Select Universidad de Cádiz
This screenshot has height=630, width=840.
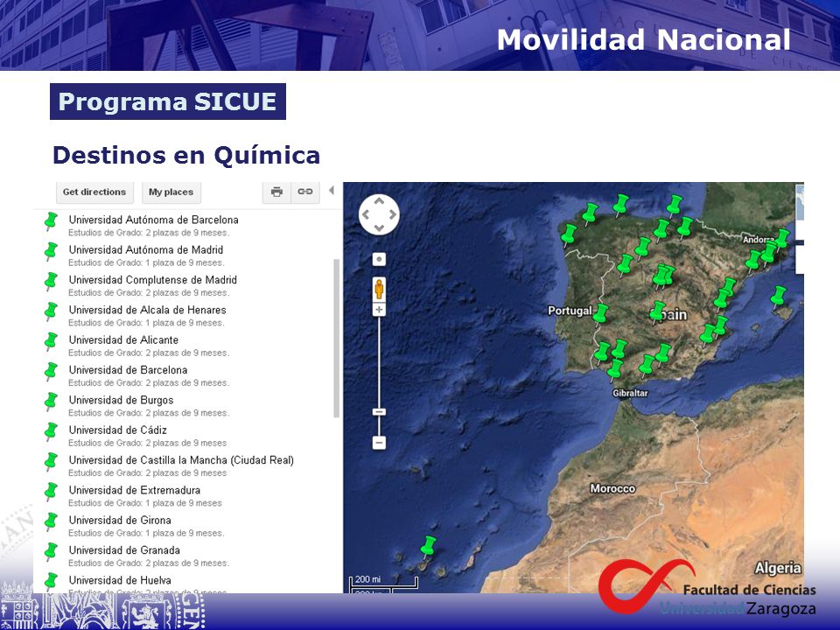point(118,430)
